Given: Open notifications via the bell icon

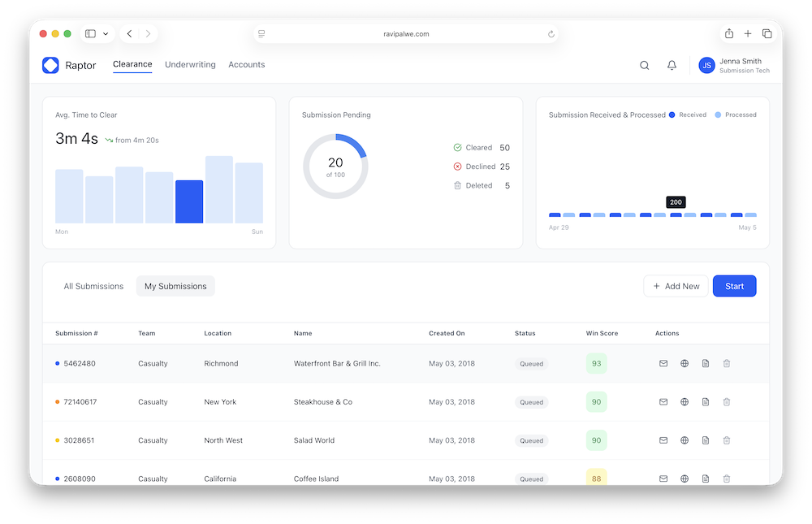Looking at the screenshot, I should [672, 65].
